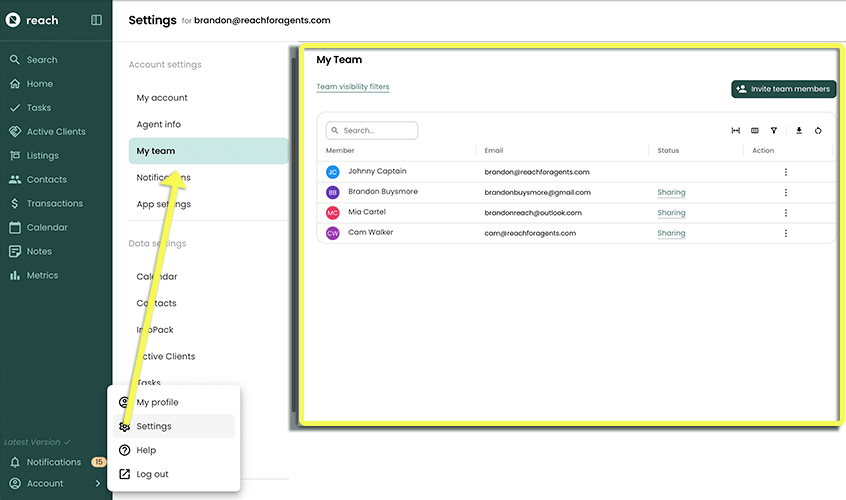
Task: Open the columns layout icon in table toolbar
Action: 755,130
